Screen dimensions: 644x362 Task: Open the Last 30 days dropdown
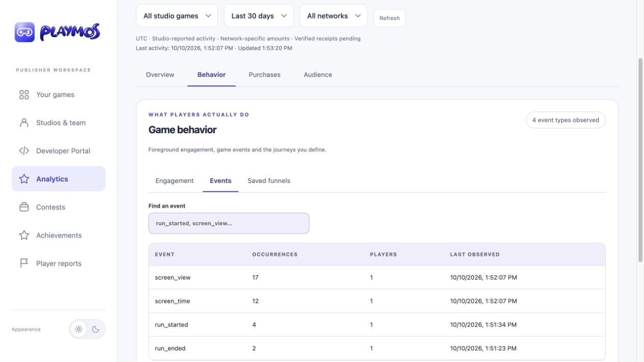[259, 16]
